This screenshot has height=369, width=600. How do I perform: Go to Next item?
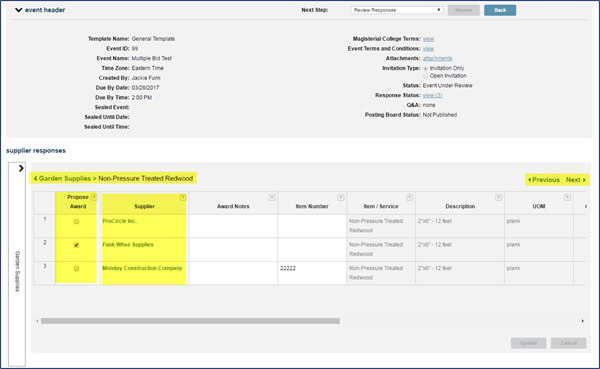[x=576, y=180]
